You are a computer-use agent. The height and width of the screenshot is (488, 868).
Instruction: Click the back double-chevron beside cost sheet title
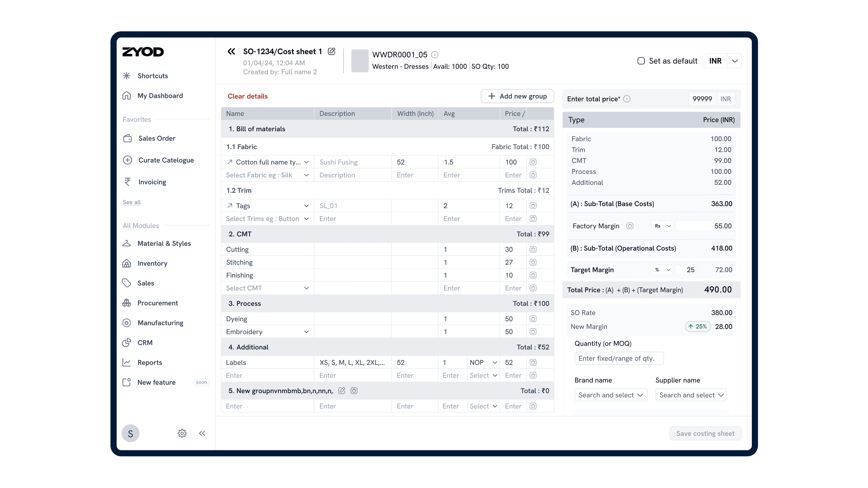[x=231, y=52]
